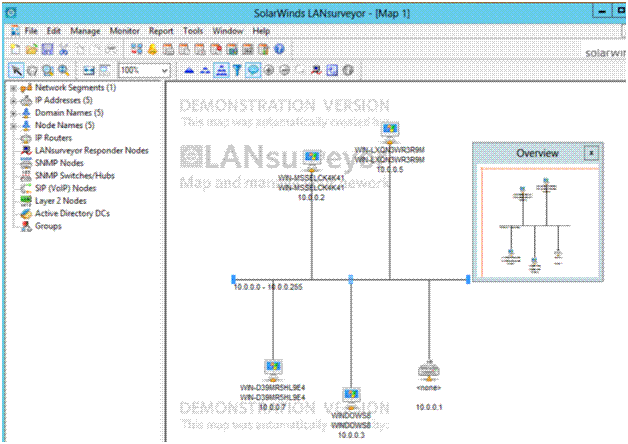Click the SolarWinds app icon in title bar

pyautogui.click(x=11, y=13)
